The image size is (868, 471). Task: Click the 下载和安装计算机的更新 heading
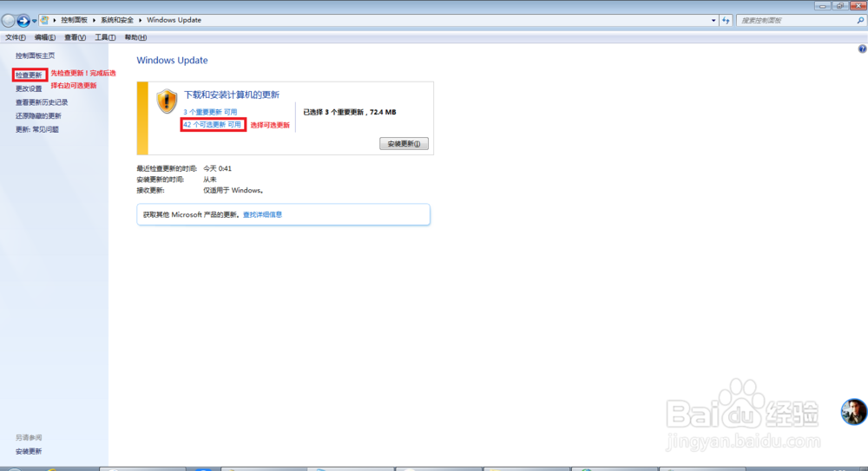232,95
